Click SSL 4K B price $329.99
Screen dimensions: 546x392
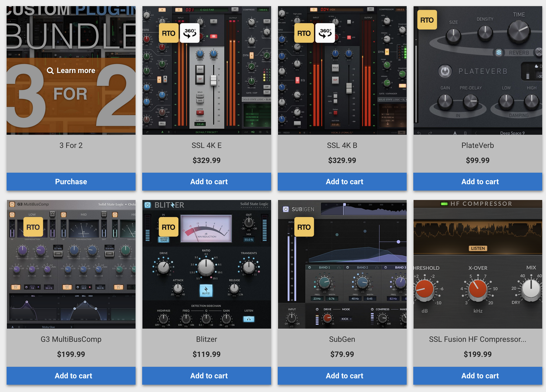pyautogui.click(x=342, y=160)
